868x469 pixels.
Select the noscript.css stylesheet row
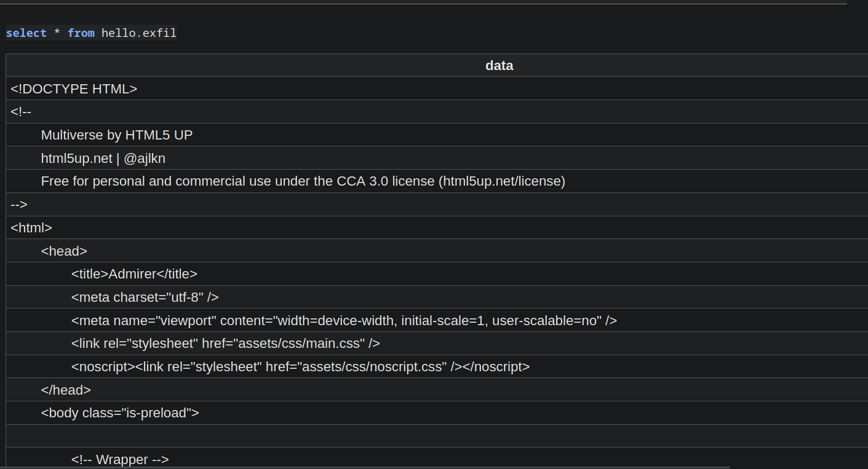pos(300,367)
